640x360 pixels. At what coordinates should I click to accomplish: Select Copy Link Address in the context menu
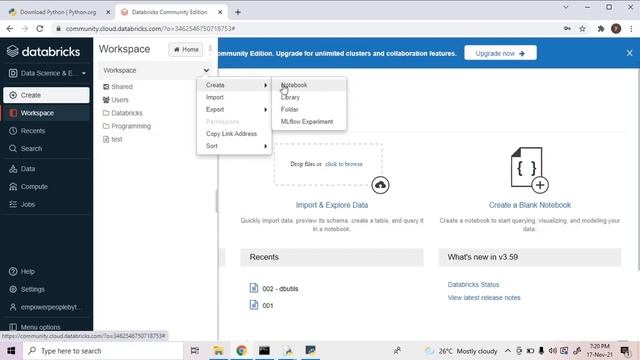(x=234, y=134)
